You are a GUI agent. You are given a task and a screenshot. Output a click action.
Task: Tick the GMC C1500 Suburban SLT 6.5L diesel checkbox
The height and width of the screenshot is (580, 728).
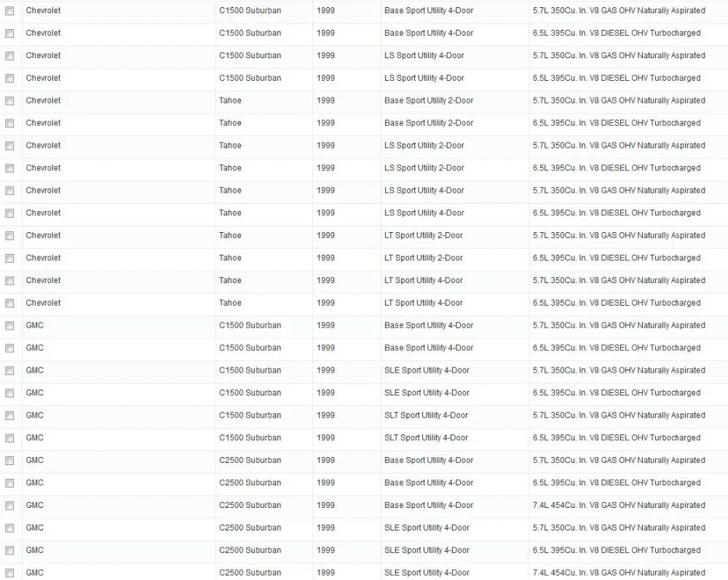pyautogui.click(x=9, y=439)
